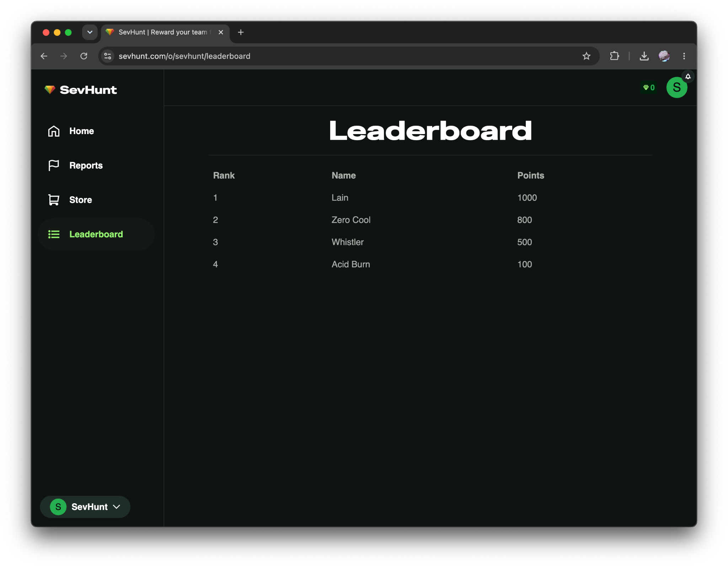Click rank 4 in Acid Burn's row

215,264
